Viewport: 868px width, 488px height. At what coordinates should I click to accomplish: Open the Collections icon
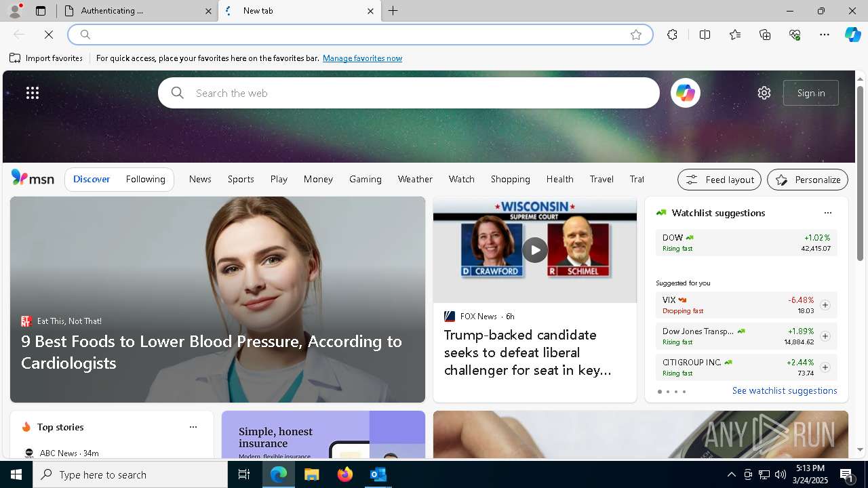[x=765, y=35]
